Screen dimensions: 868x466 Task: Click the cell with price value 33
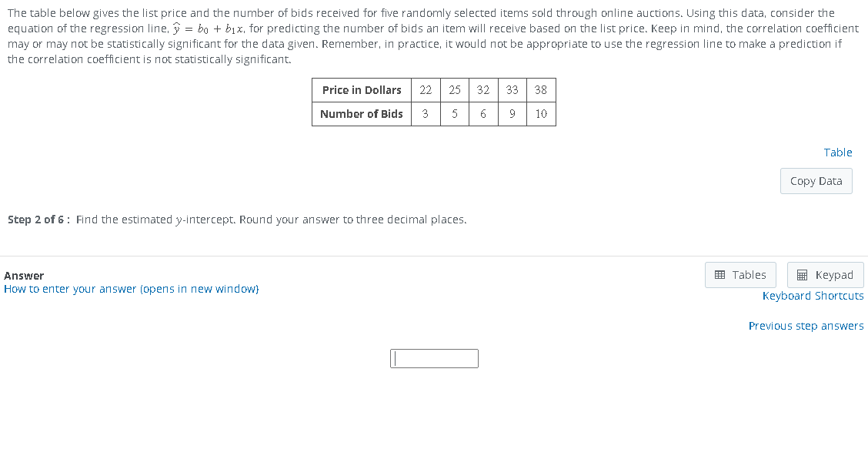pos(512,90)
